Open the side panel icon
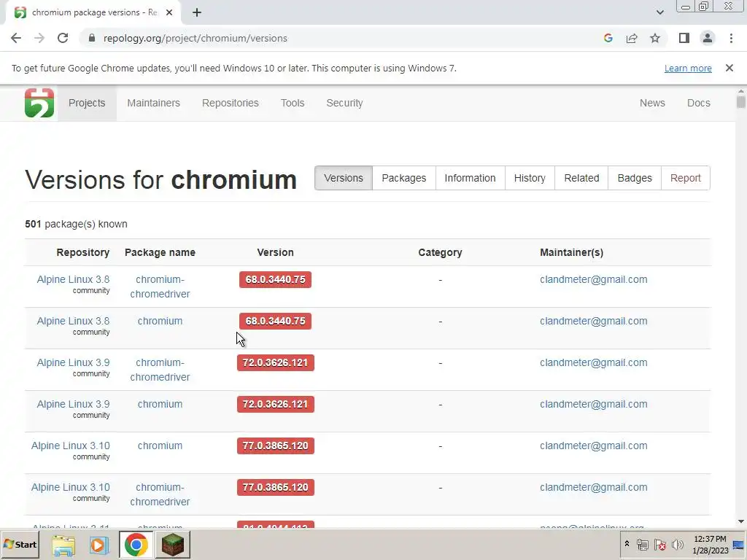Screen dimensions: 747x560 point(684,38)
